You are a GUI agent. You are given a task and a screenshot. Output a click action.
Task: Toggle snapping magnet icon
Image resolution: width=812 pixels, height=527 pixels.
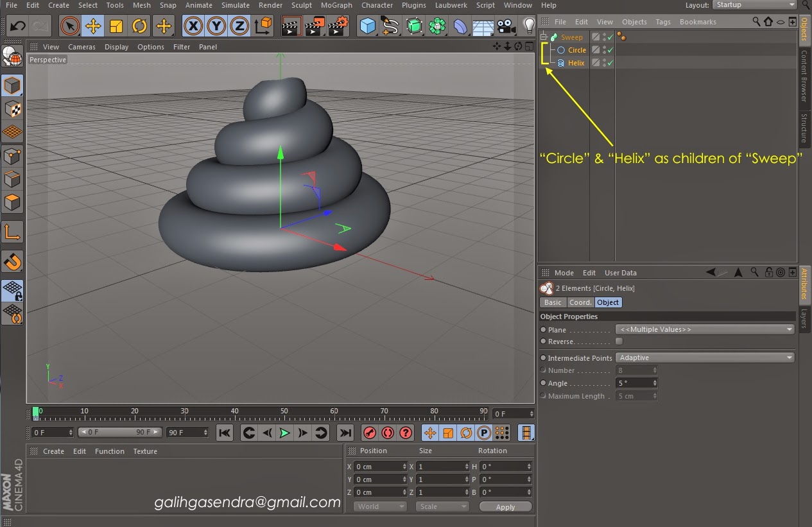click(13, 261)
